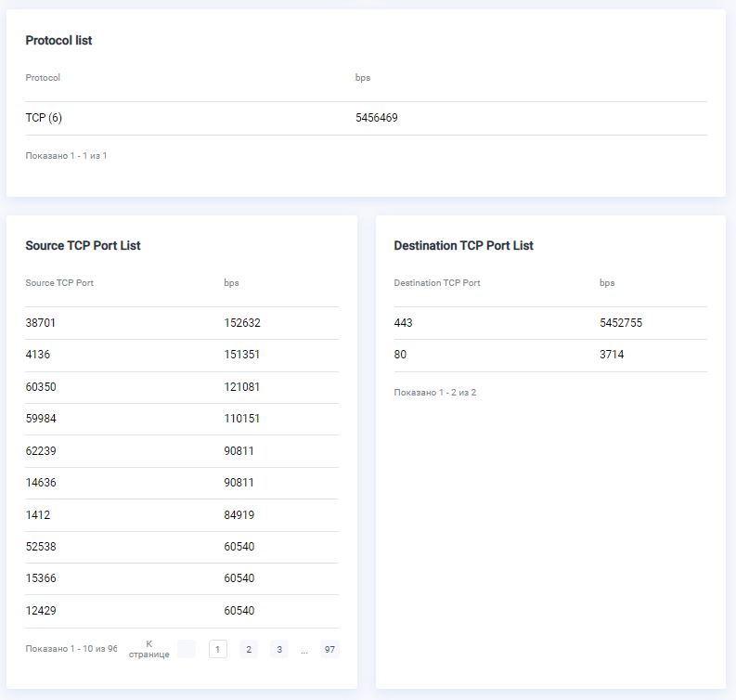Sort Source TCP Port list by bps column
This screenshot has height=700, width=736.
click(231, 283)
